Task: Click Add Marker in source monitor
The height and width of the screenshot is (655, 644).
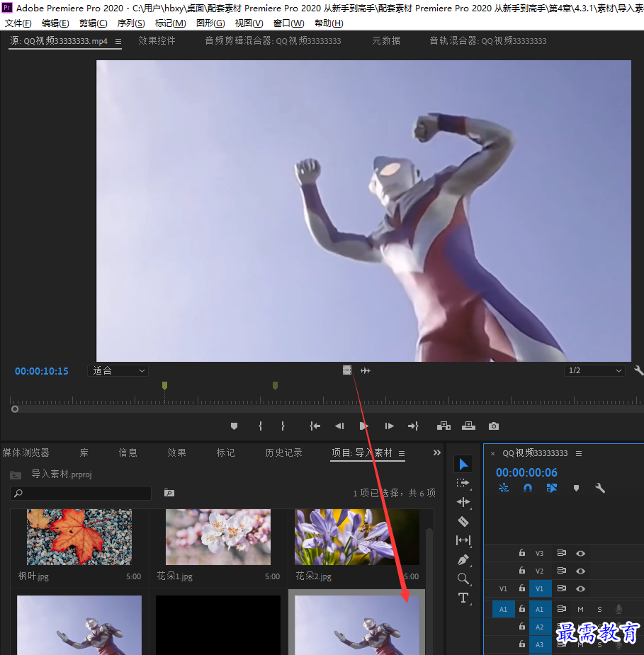Action: 234,426
